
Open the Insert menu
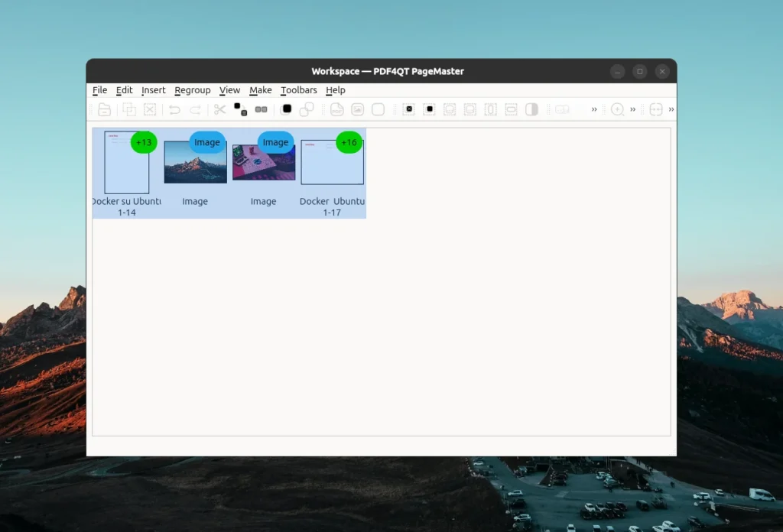pos(153,90)
